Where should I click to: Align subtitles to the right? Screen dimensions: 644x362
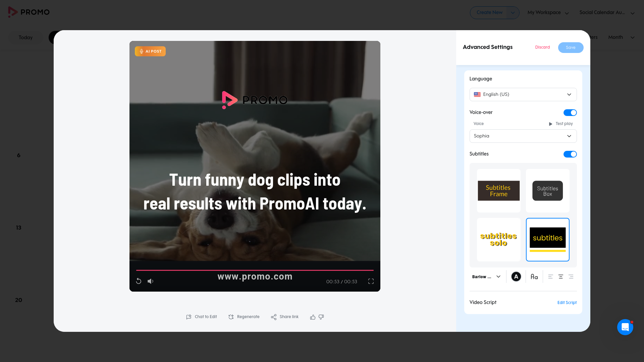click(x=571, y=277)
